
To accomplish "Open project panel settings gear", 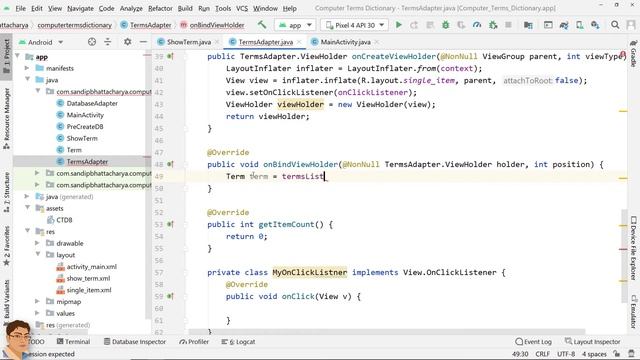I will pyautogui.click(x=127, y=42).
